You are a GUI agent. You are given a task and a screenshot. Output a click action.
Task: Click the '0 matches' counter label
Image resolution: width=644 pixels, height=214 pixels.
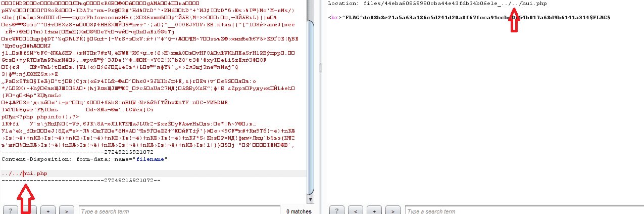coord(299,211)
